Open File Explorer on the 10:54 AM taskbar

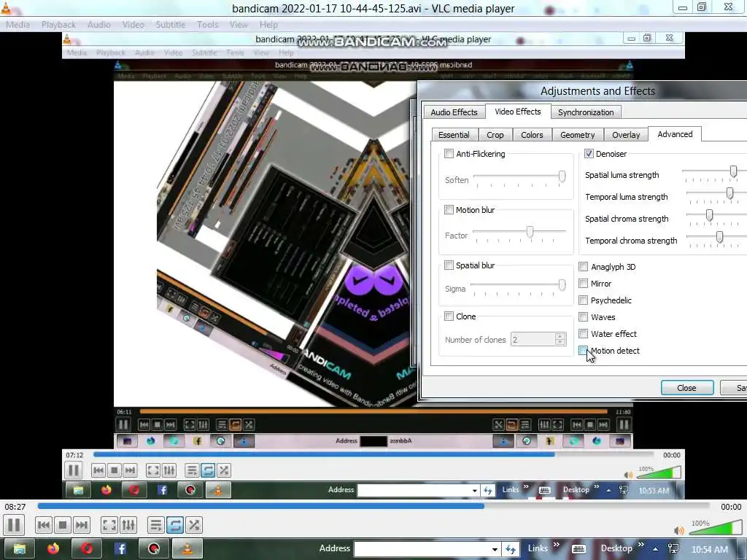coord(20,548)
